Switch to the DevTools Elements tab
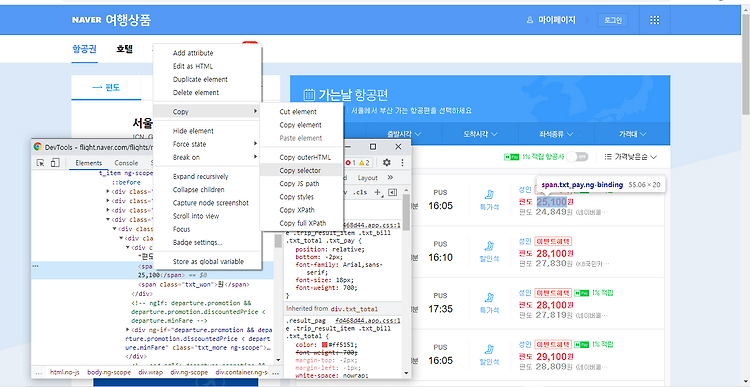The width and height of the screenshot is (750, 387). (x=88, y=163)
